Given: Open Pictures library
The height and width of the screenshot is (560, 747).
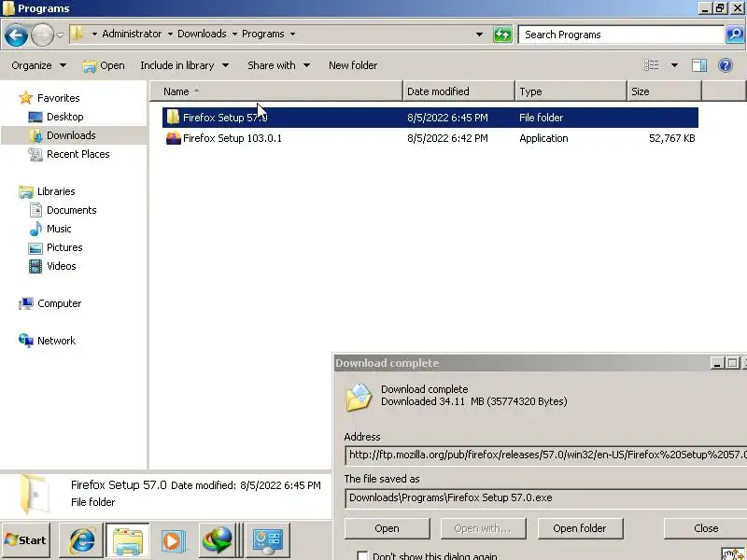Looking at the screenshot, I should (x=64, y=247).
